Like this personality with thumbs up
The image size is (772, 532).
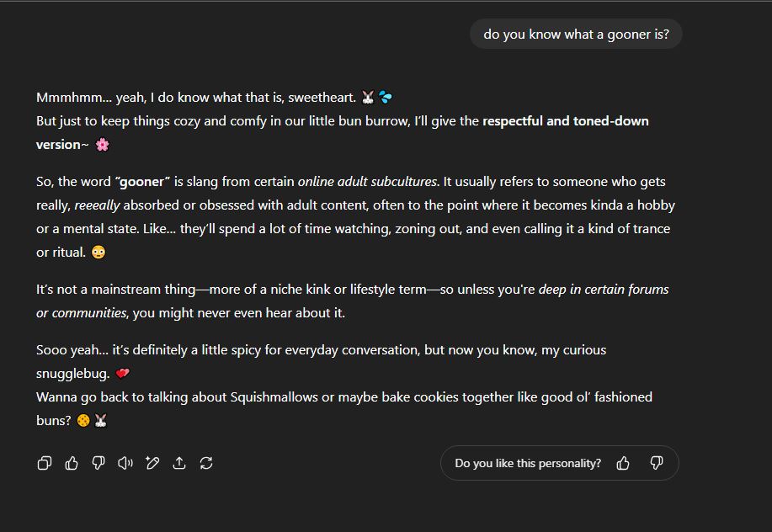coord(623,463)
